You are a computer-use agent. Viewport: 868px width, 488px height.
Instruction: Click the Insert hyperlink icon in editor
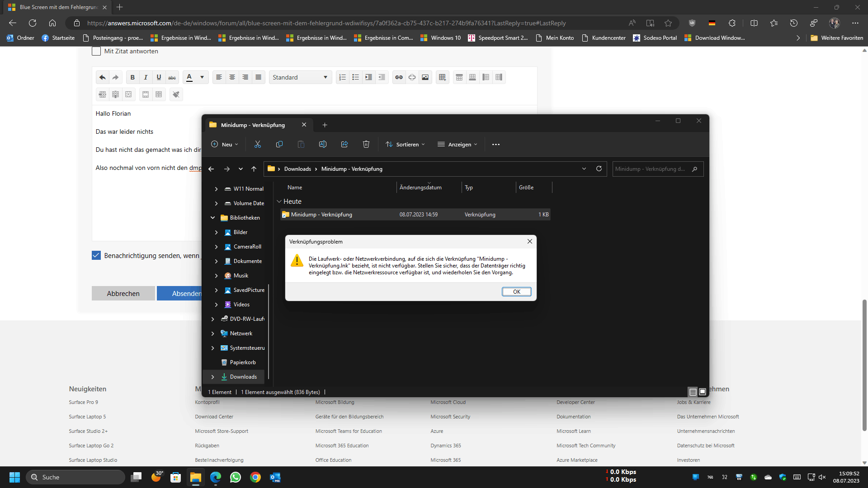tap(399, 77)
